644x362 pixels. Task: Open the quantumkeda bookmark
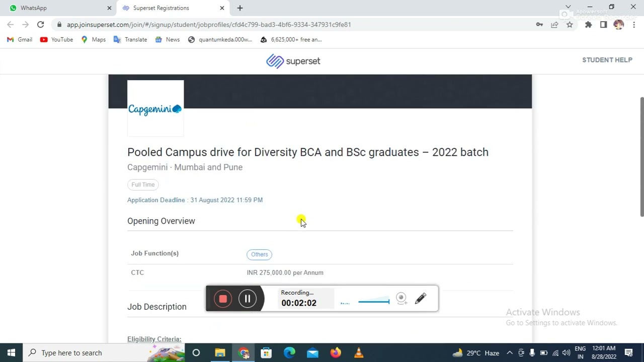220,40
